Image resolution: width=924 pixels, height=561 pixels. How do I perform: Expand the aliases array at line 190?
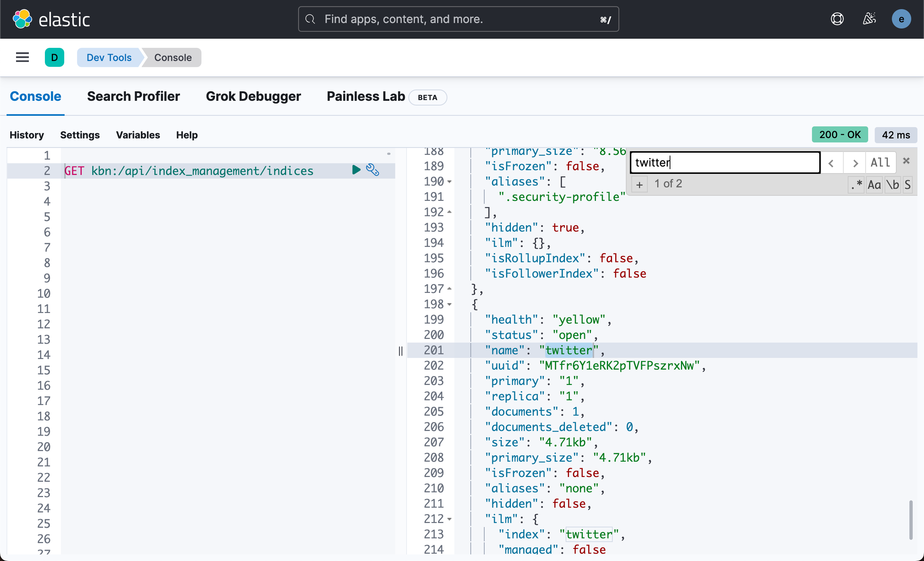[450, 181]
